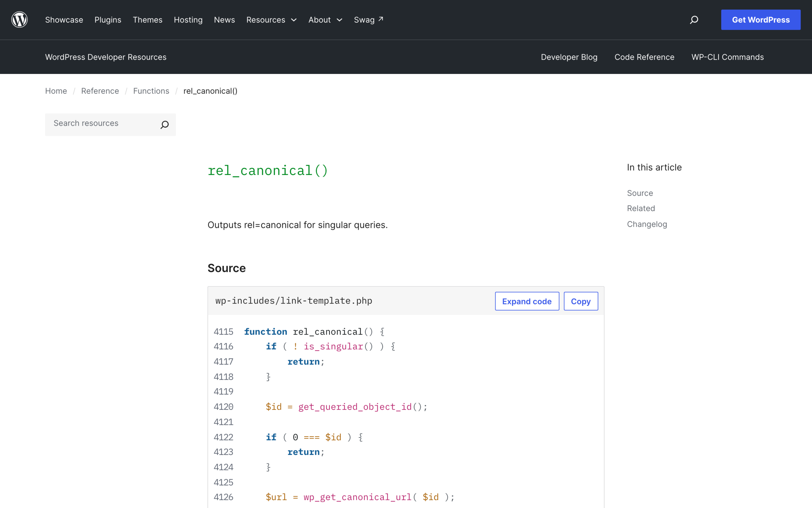This screenshot has height=508, width=812.
Task: Open the Swag external link
Action: 369,20
